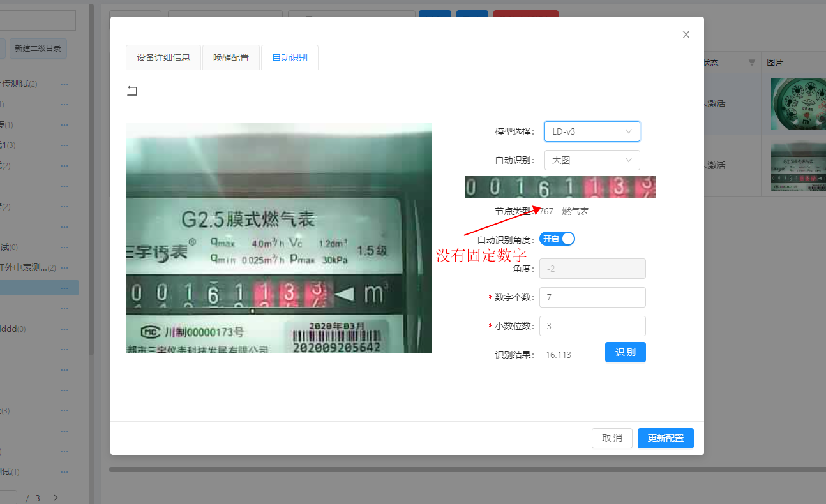Click the table's horizontal scrollbar
Image resolution: width=826 pixels, height=504 pixels.
(x=467, y=470)
